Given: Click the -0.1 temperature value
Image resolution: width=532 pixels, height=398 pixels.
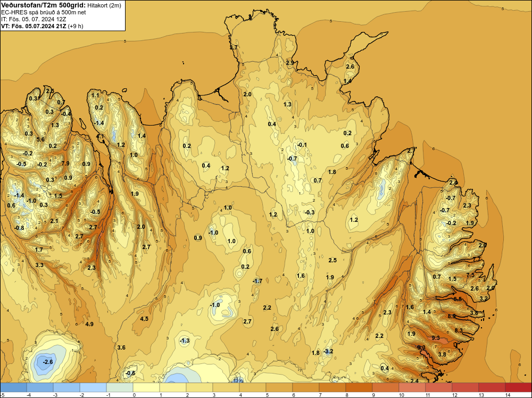Looking at the screenshot, I should pos(302,145).
